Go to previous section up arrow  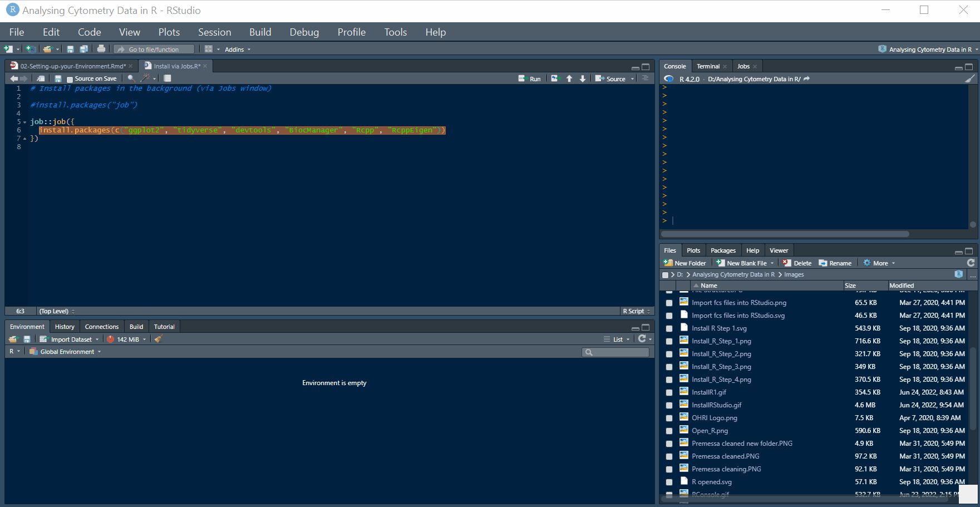point(569,78)
